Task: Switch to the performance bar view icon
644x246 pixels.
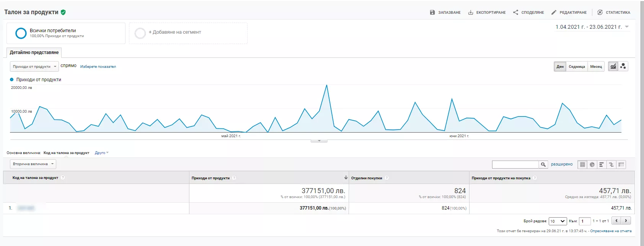Action: click(x=602, y=164)
